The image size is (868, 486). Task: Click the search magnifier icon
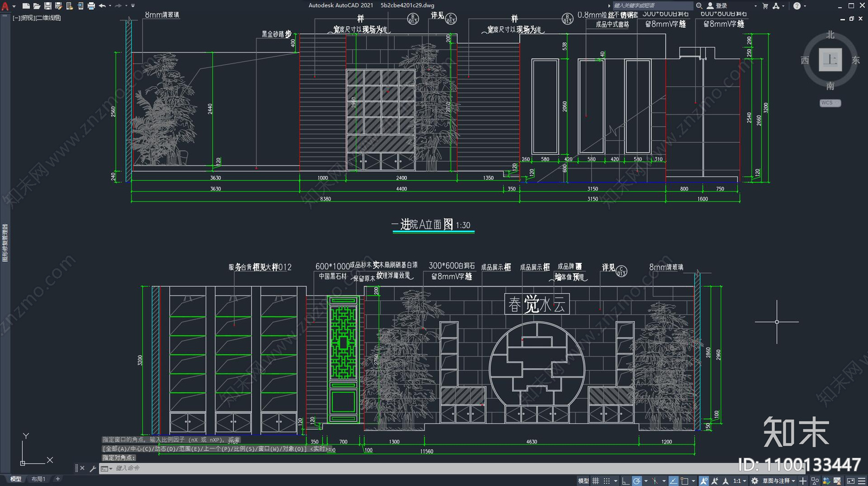(x=699, y=6)
